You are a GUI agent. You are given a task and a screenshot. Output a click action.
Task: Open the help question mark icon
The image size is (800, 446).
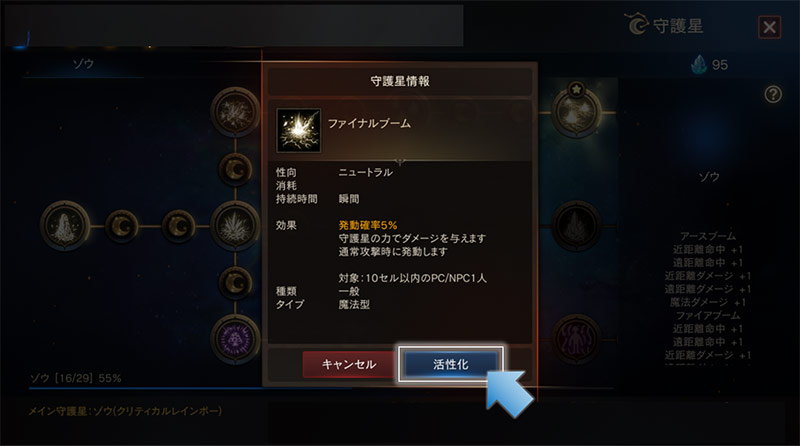click(x=773, y=94)
